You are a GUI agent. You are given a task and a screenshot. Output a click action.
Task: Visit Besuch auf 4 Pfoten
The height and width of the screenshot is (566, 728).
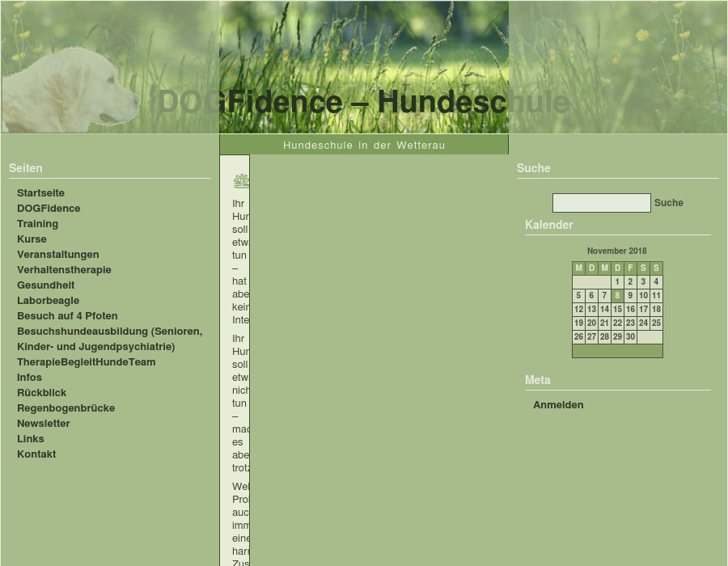(x=67, y=315)
